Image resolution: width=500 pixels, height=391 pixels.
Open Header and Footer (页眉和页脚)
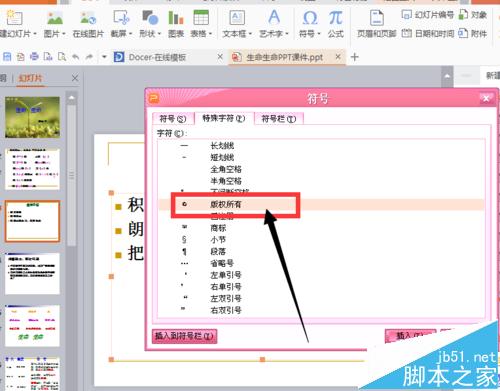point(377,22)
